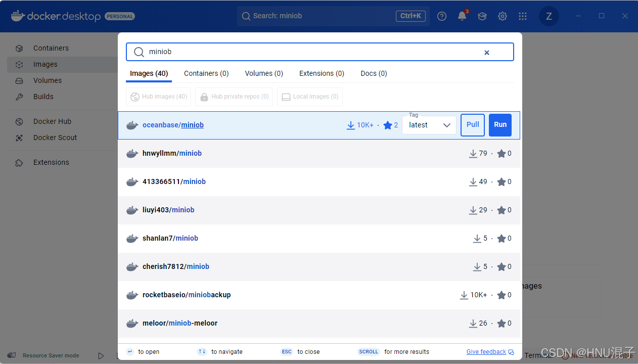The width and height of the screenshot is (638, 364).
Task: Toggle the Hub images filter
Action: tap(158, 97)
